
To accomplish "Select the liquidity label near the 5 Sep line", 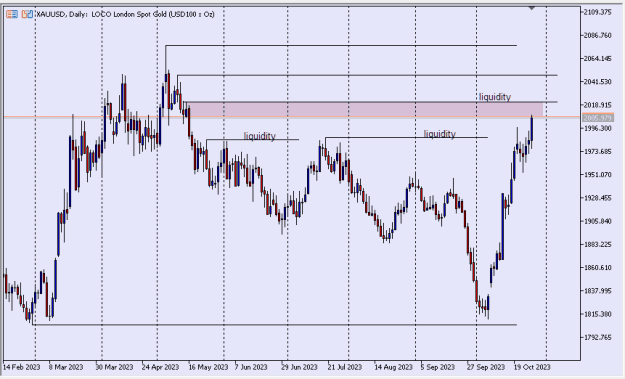I will [439, 134].
